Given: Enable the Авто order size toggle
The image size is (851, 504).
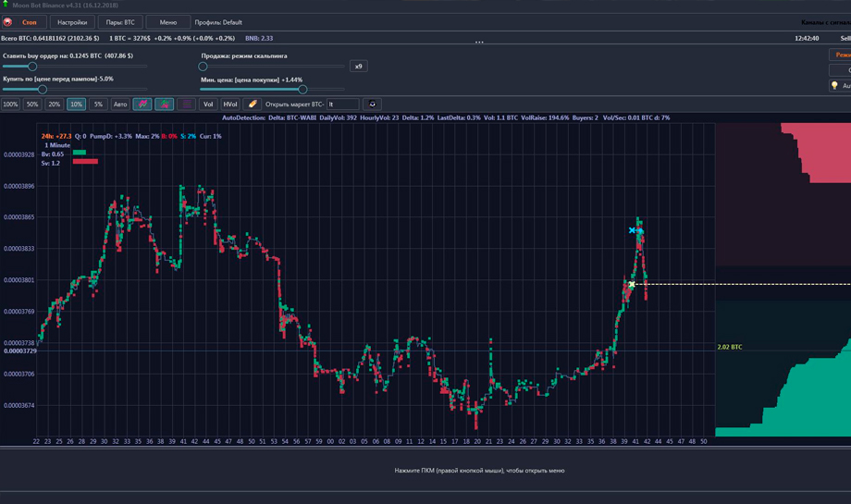Looking at the screenshot, I should (120, 104).
